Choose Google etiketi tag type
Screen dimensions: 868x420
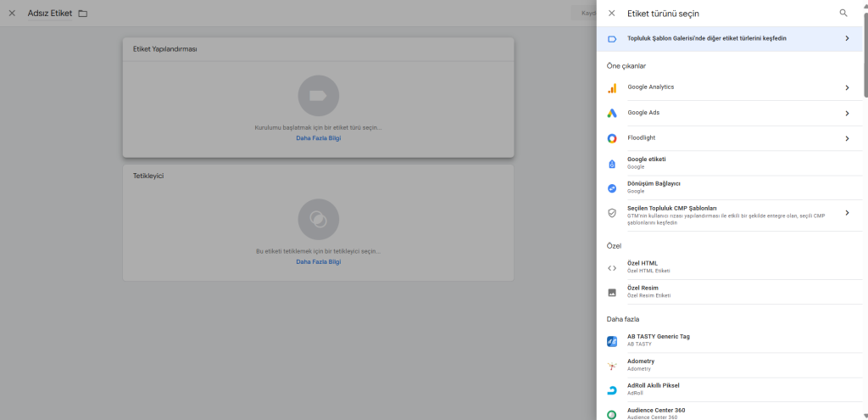click(x=730, y=164)
